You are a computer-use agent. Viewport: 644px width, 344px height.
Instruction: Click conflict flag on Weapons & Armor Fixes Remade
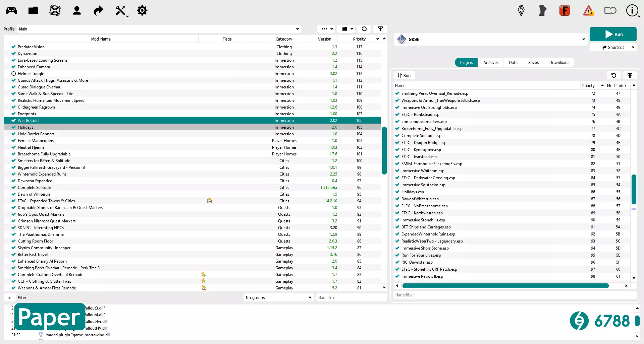203,288
